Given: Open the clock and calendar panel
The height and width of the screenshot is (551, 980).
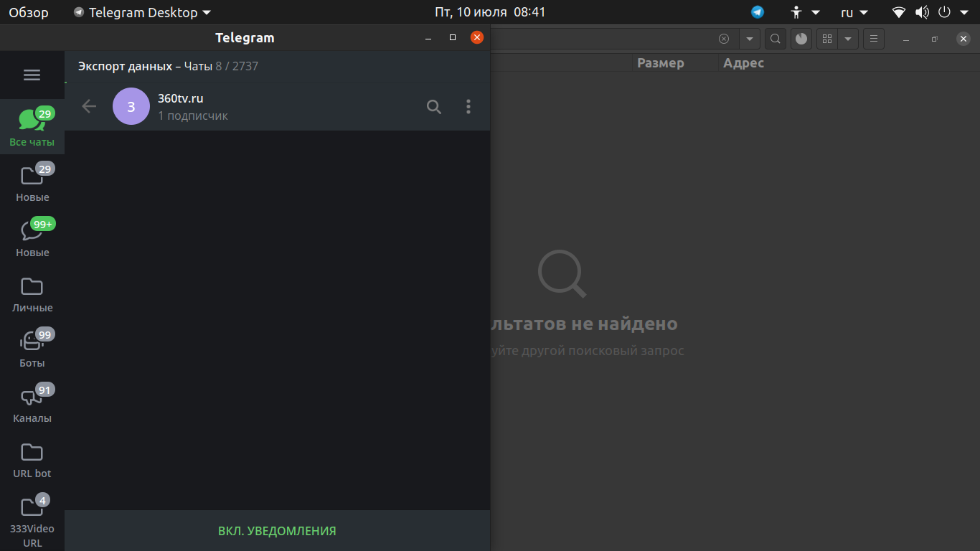Looking at the screenshot, I should point(490,12).
